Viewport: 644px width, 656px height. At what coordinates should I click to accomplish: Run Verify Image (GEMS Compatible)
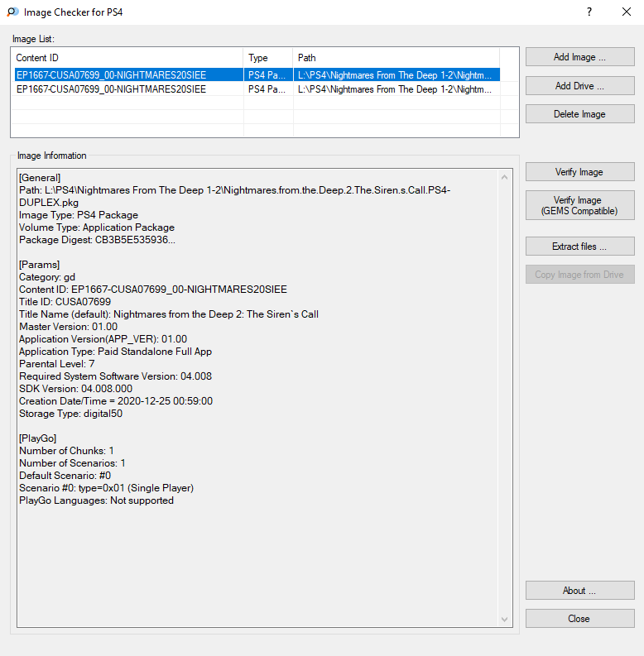coord(580,205)
